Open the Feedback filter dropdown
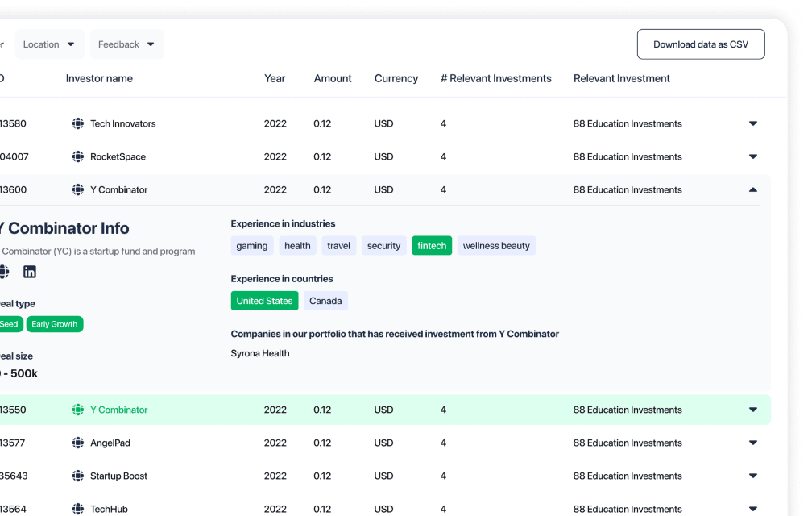Screen dimensions: 812x516 [126, 44]
